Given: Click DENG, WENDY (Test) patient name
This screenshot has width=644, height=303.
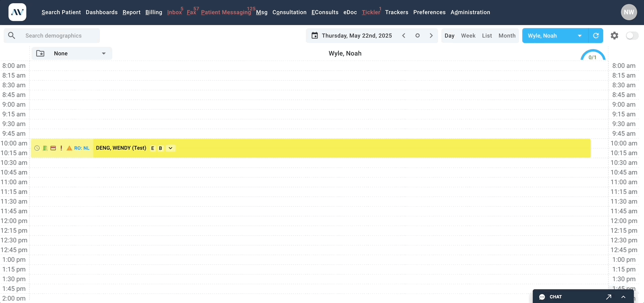Looking at the screenshot, I should click(121, 148).
